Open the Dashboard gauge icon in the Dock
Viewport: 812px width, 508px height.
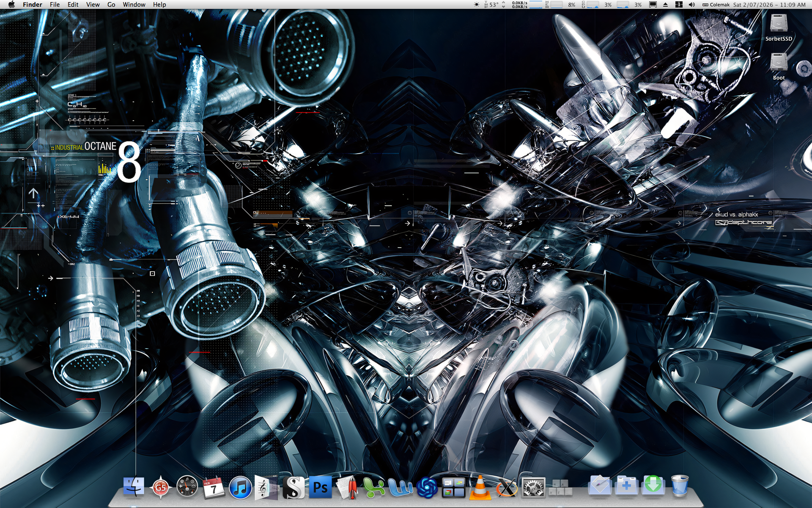pyautogui.click(x=187, y=487)
